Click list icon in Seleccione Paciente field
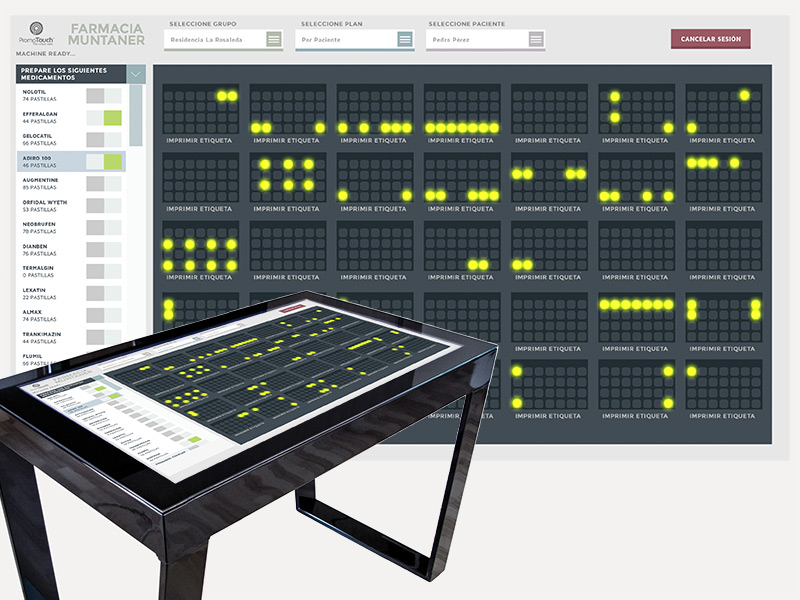Screen dimensions: 800x600 [x=536, y=39]
